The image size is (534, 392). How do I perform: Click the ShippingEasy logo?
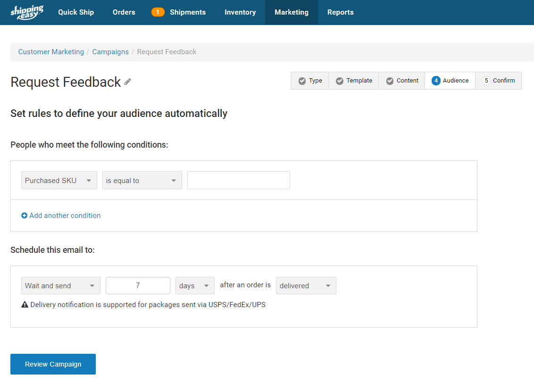[x=26, y=12]
